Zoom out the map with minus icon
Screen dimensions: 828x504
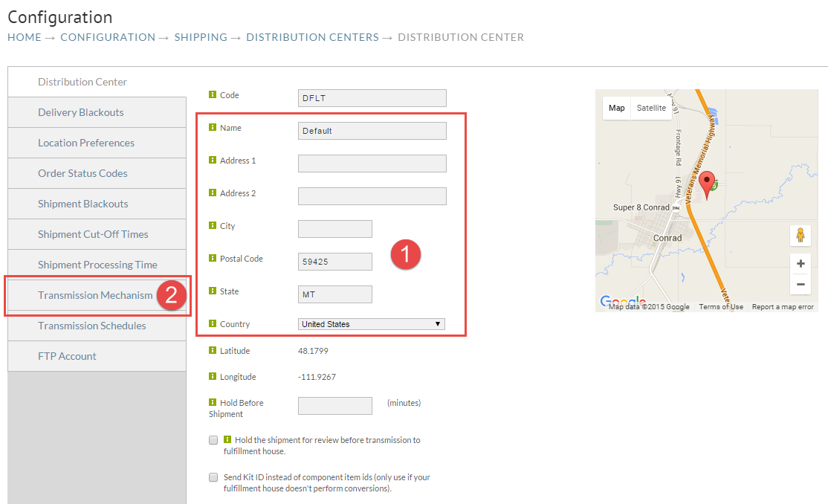tap(800, 284)
